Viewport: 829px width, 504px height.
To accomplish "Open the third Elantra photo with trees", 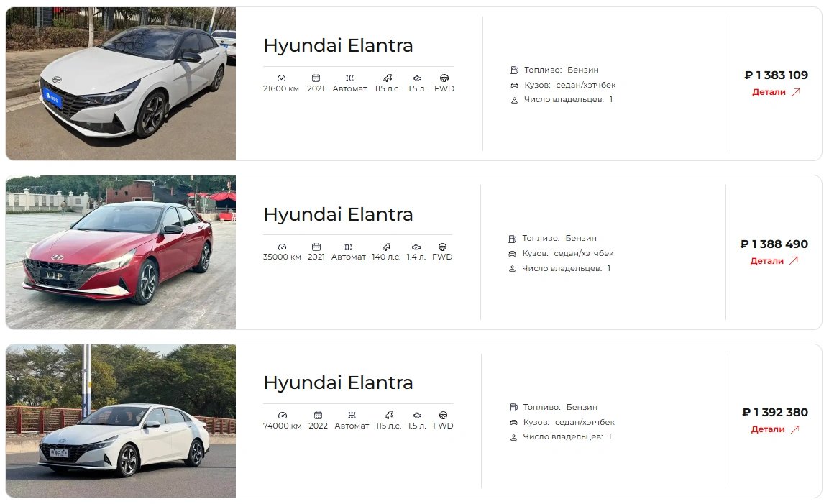I will click(121, 421).
